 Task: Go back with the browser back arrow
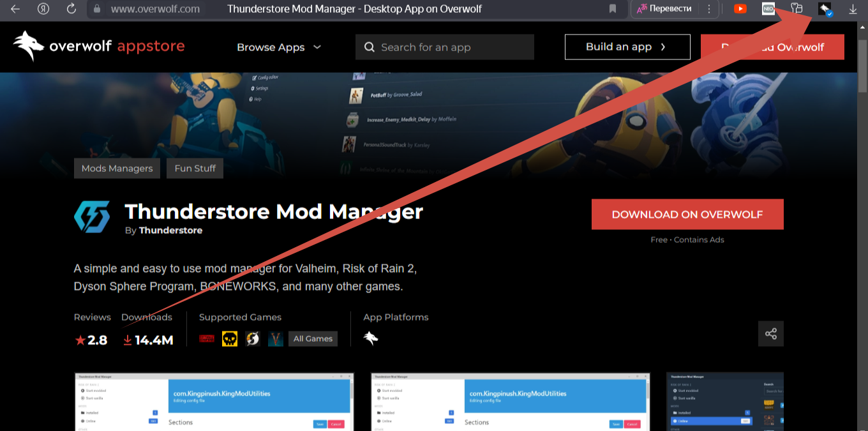(15, 9)
